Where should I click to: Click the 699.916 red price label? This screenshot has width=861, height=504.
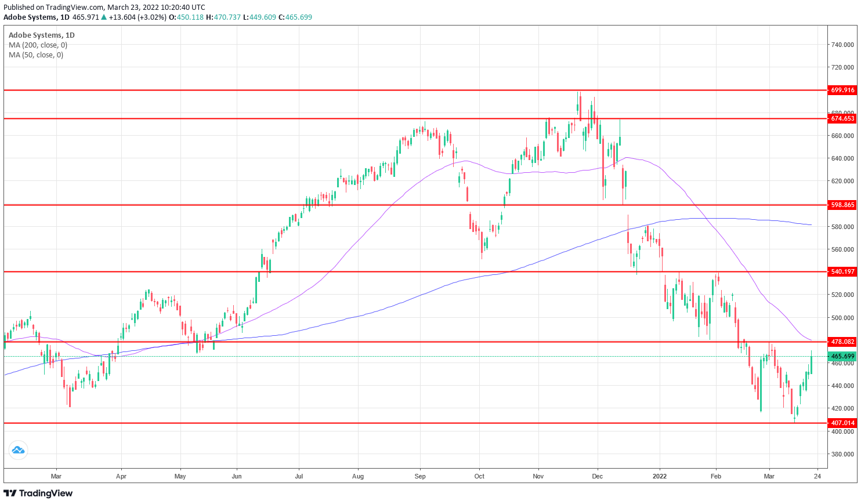(x=842, y=90)
